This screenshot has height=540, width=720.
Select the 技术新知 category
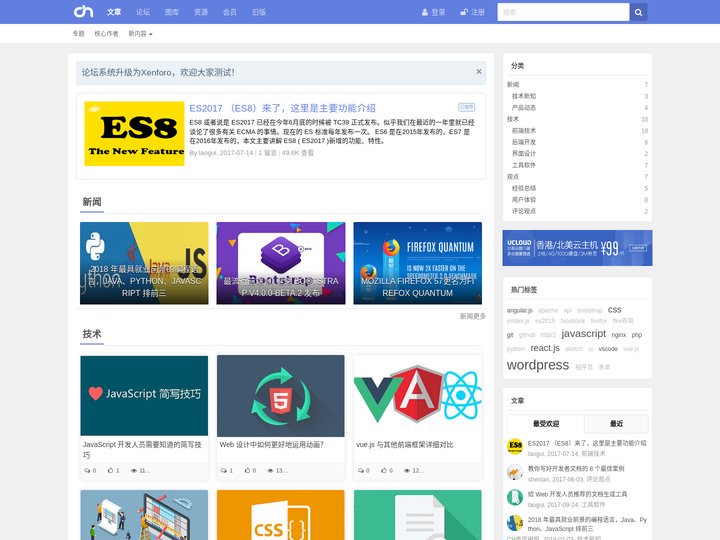524,96
